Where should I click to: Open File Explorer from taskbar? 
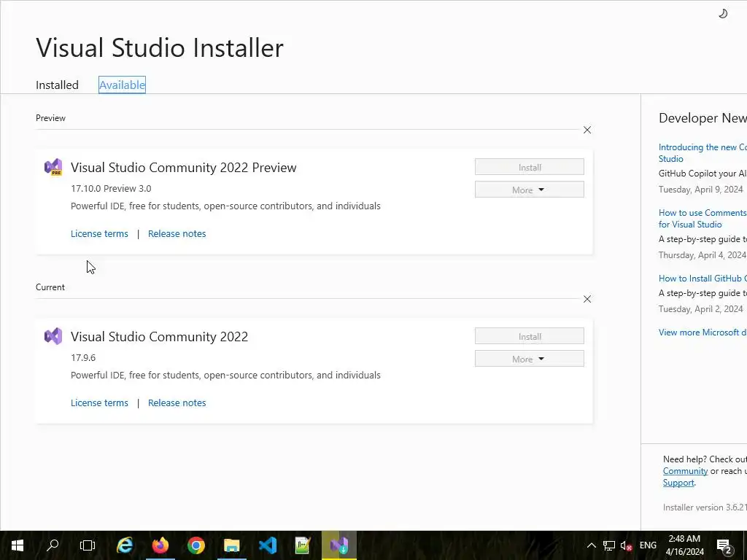coord(232,545)
